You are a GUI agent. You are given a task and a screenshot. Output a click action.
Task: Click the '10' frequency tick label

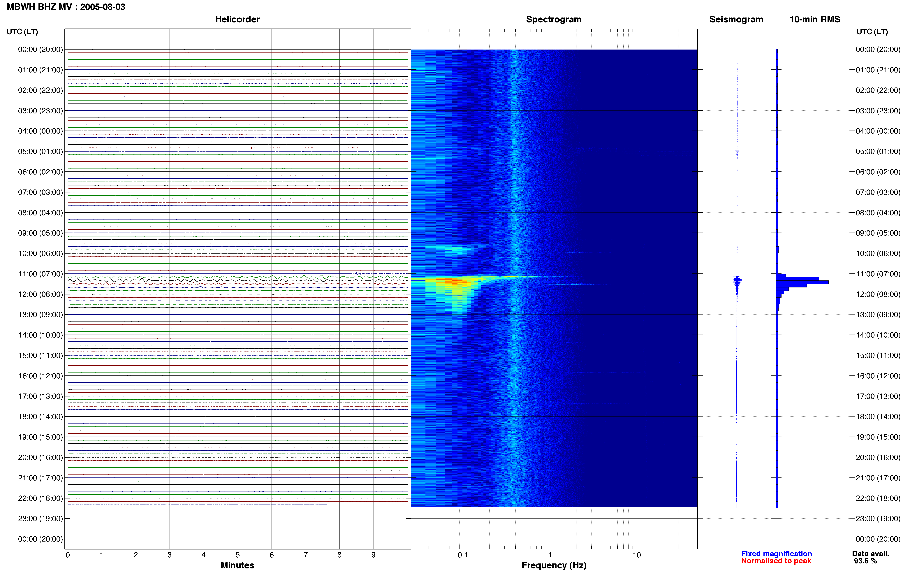[637, 555]
